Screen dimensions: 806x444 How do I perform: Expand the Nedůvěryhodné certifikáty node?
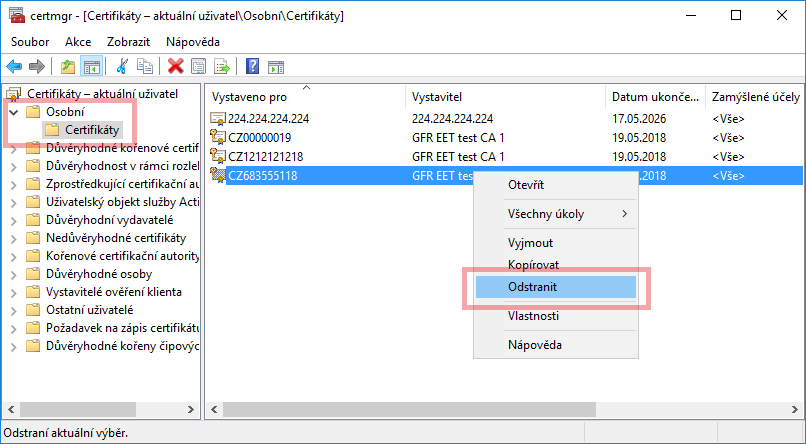coord(13,238)
